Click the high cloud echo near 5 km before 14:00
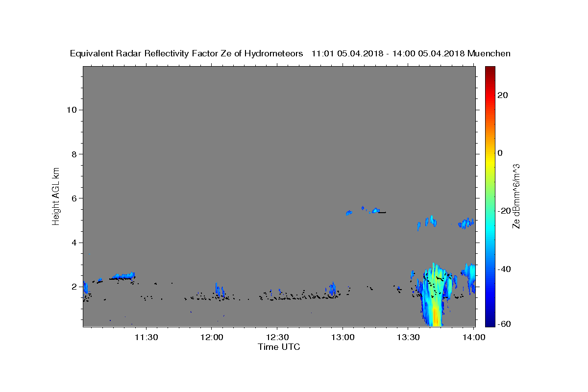This screenshot has height=392, width=588. (x=466, y=223)
